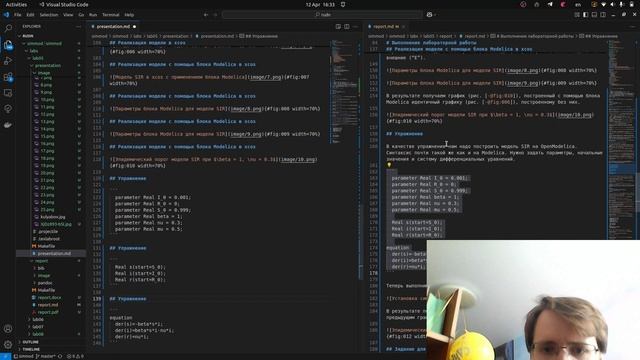Open the clock and calendar in top bar
The height and width of the screenshot is (360, 640).
tap(320, 4)
